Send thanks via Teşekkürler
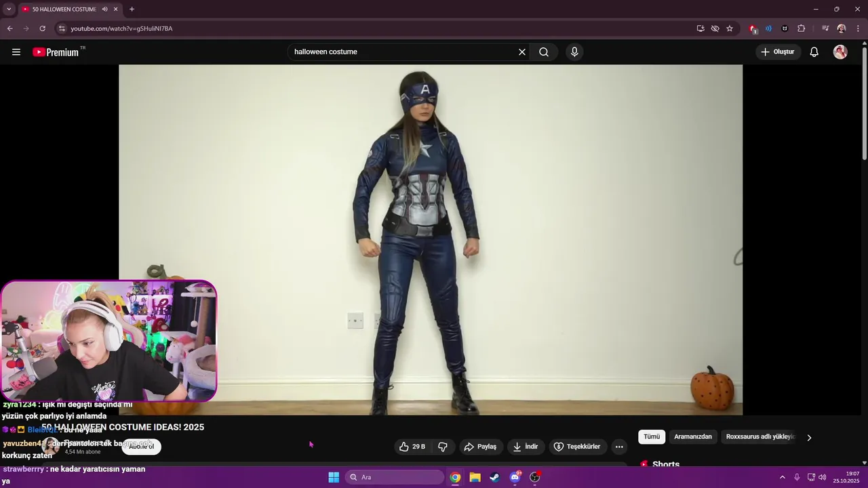Screen dimensions: 868x488 point(577,447)
